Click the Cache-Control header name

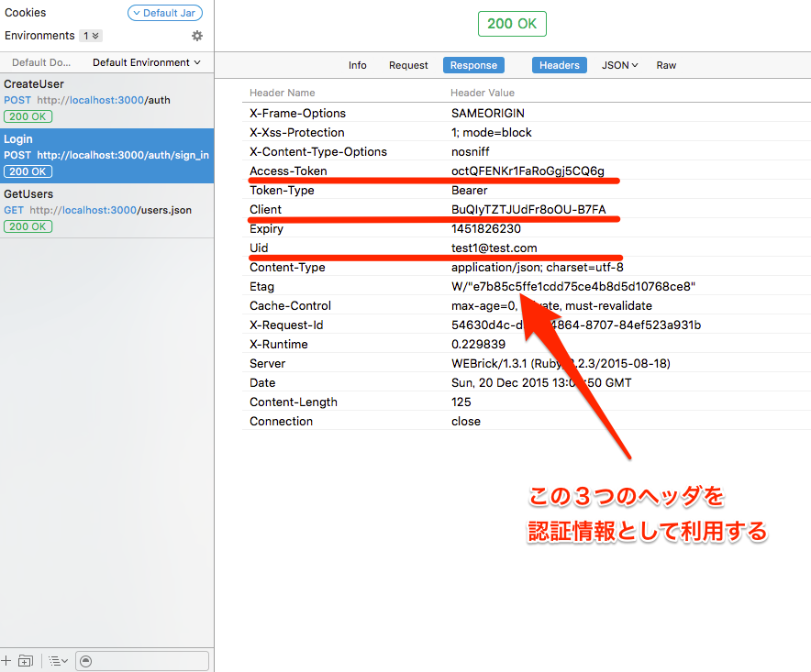point(290,306)
